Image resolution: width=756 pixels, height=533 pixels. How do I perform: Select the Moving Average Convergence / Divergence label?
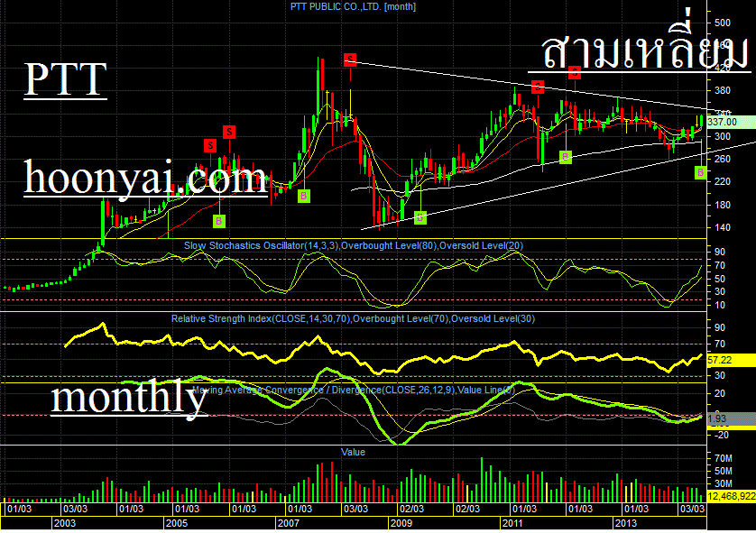(287, 390)
